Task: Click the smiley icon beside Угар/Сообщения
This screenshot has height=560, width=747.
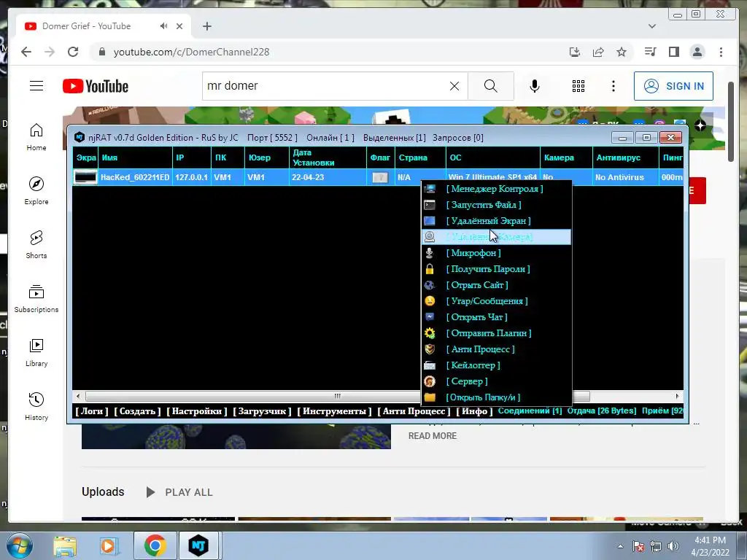Action: click(x=430, y=301)
